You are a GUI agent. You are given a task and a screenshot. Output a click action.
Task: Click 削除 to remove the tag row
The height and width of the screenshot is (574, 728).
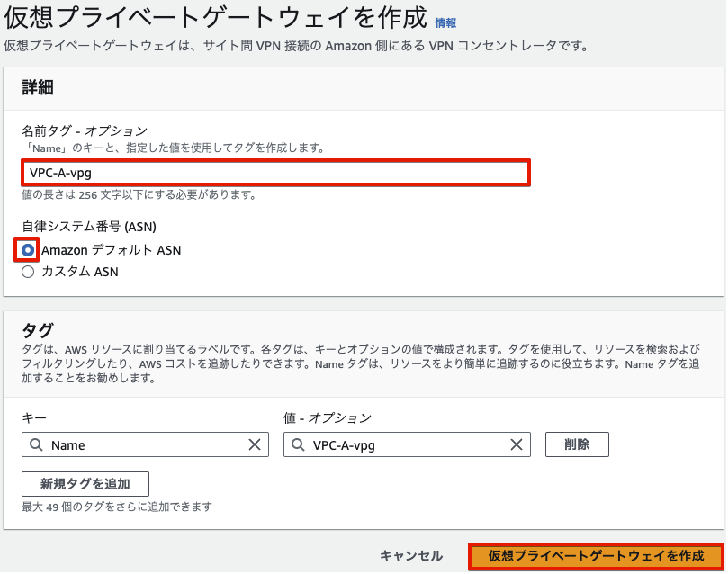[576, 444]
